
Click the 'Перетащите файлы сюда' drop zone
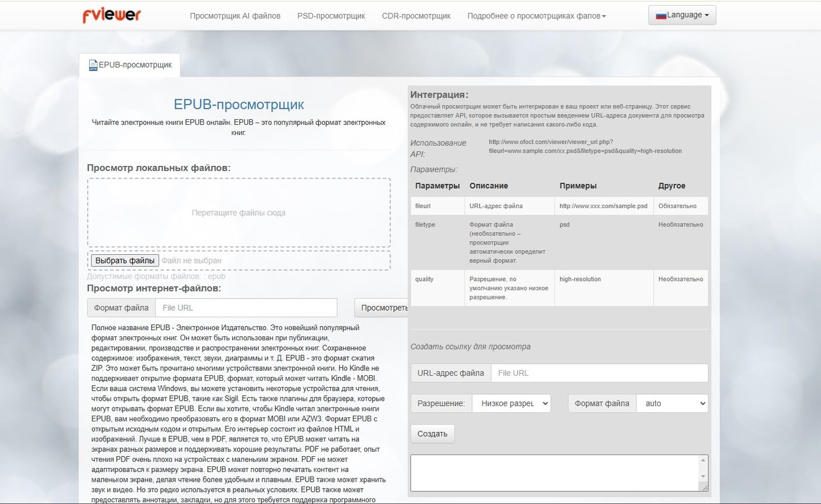(238, 213)
